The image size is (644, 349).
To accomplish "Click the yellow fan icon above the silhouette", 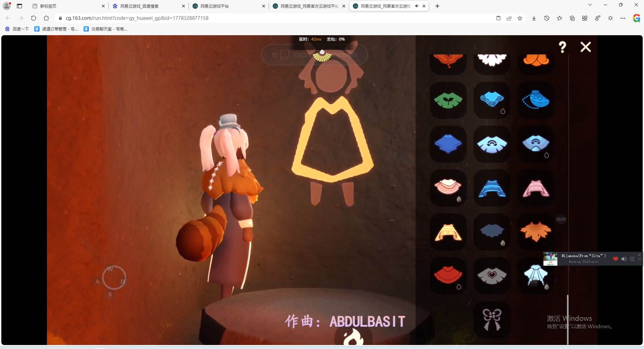I will (322, 56).
